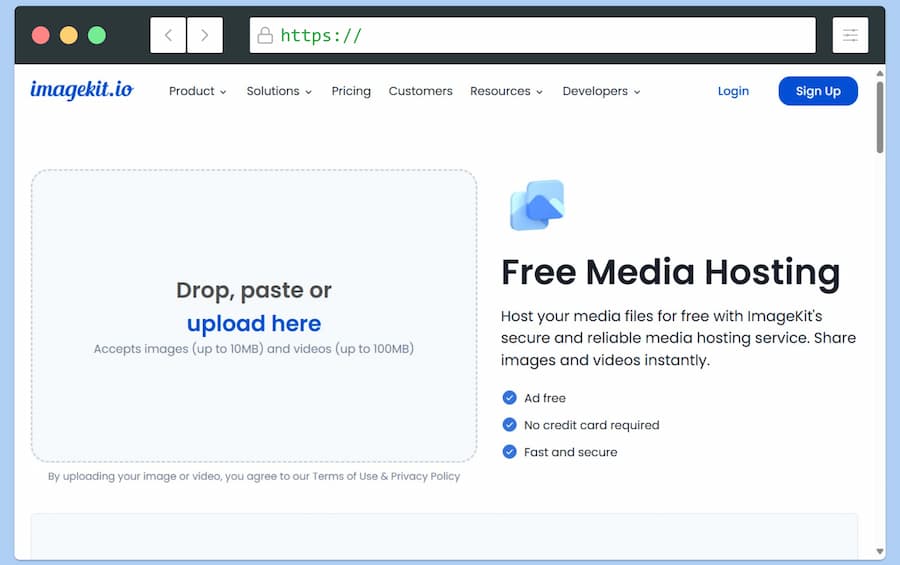Click the checkmark icon beside Ad free
This screenshot has height=565, width=900.
pyautogui.click(x=510, y=398)
